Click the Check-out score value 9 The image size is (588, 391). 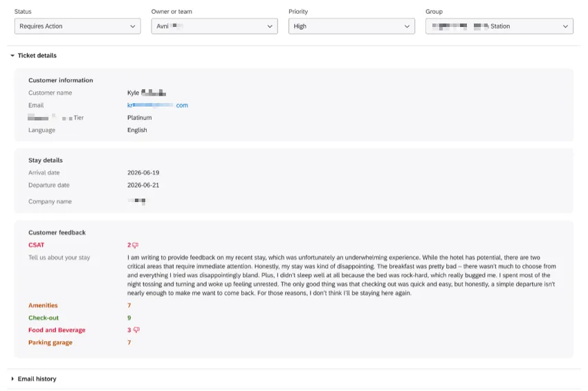coord(129,318)
